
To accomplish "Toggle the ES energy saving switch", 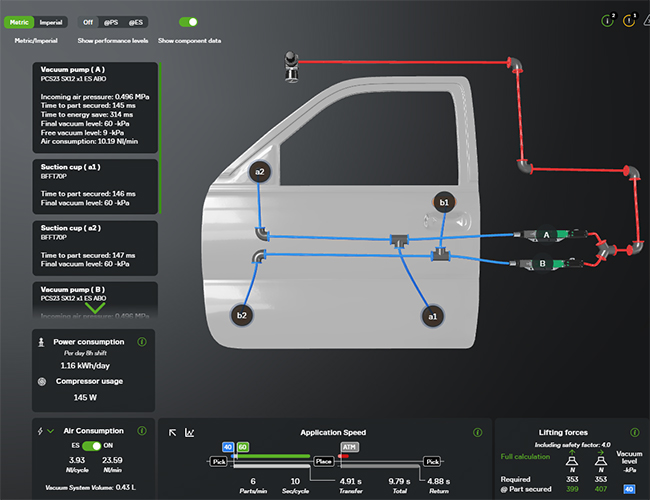I will [x=92, y=446].
